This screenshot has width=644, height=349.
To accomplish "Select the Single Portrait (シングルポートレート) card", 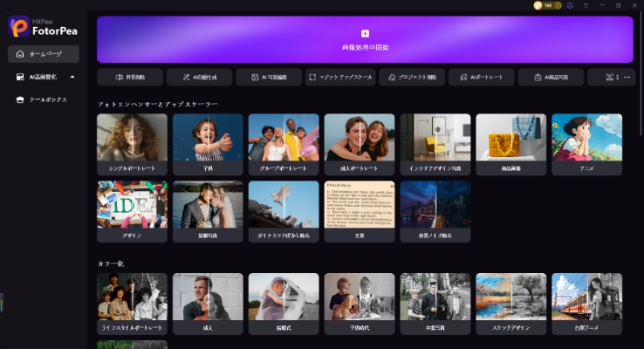I will [x=132, y=145].
